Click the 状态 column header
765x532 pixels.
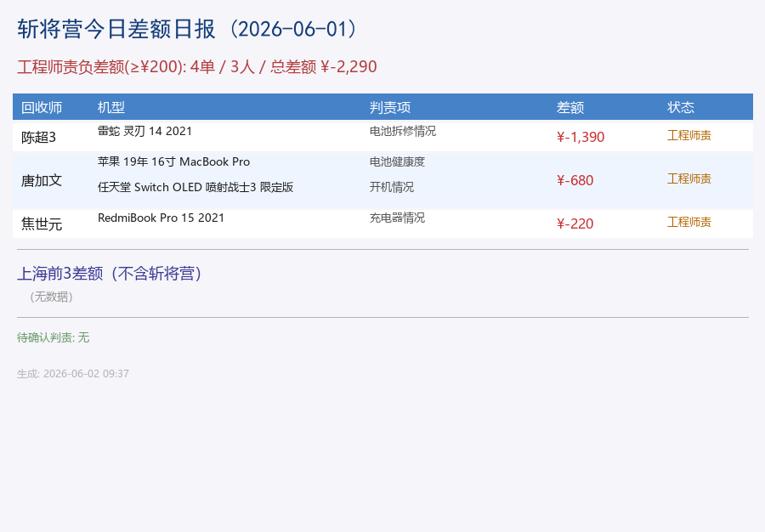[x=681, y=107]
